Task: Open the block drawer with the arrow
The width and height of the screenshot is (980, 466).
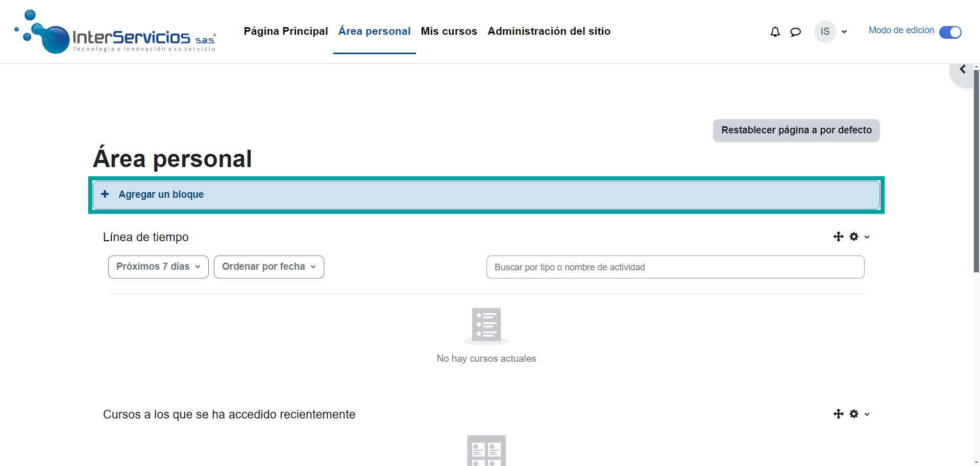Action: (963, 69)
